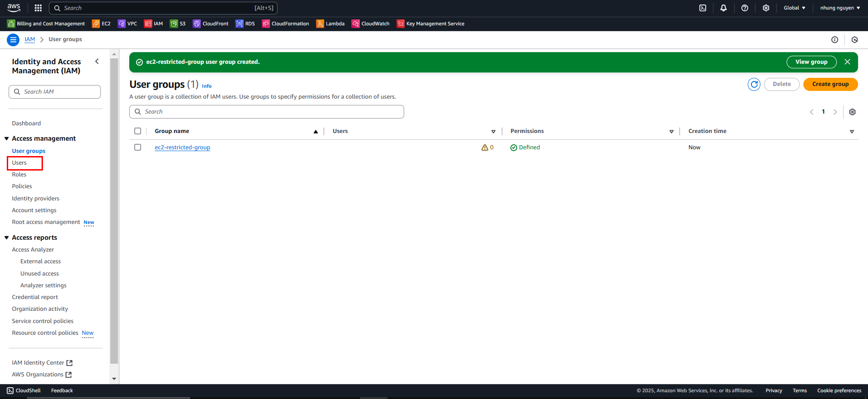Collapse the Access management section
Viewport: 868px width, 399px height.
[6, 138]
